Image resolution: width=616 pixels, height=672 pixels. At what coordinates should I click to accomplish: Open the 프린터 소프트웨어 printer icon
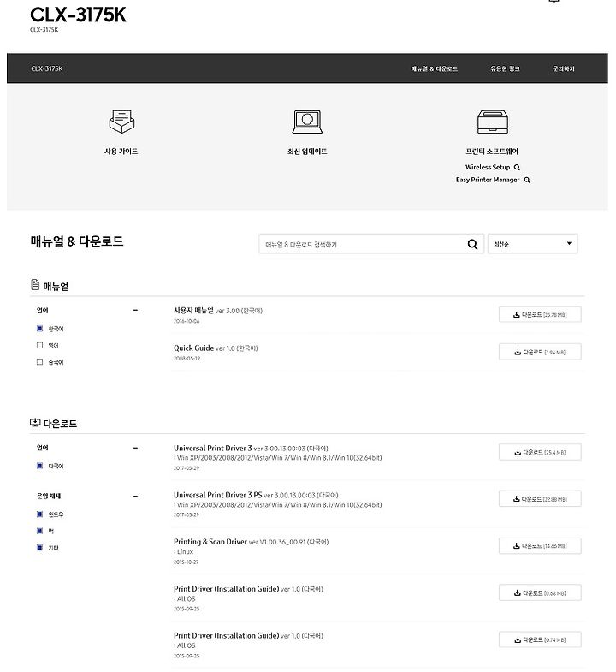pyautogui.click(x=493, y=122)
